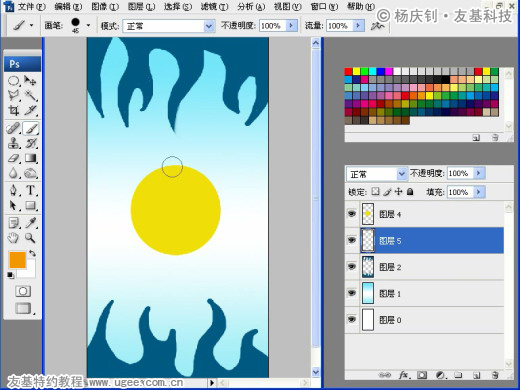
Task: Delete swatch trash icon
Action: tap(495, 137)
